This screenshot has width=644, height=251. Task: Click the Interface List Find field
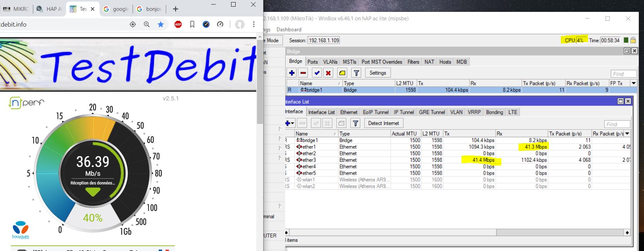617,124
